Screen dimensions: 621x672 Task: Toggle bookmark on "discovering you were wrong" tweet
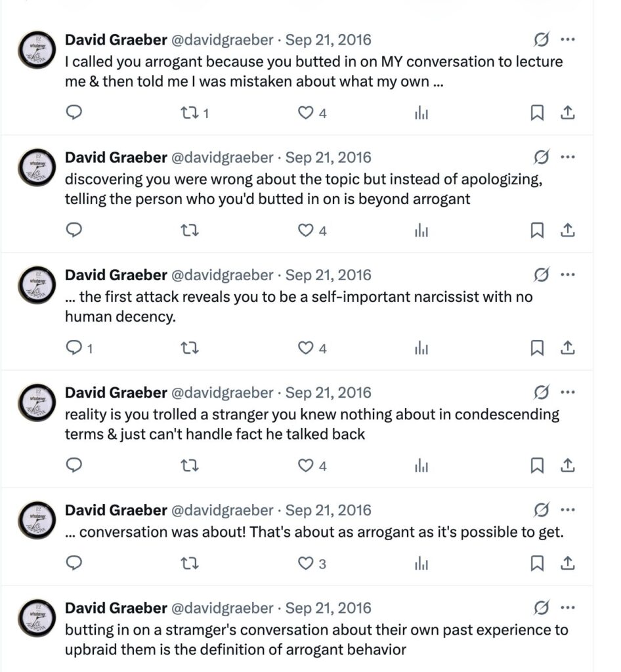click(537, 230)
